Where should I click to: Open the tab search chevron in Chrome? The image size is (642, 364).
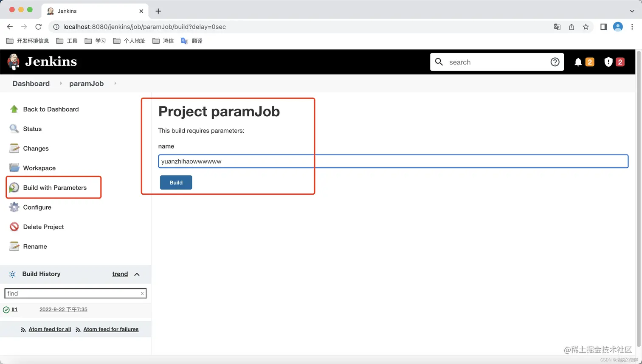click(x=632, y=11)
